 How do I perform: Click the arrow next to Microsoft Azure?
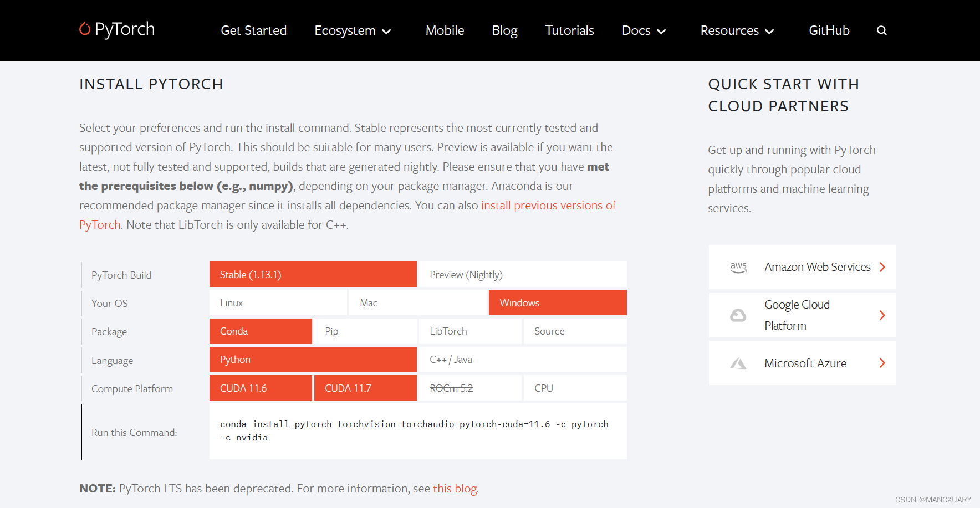[882, 363]
